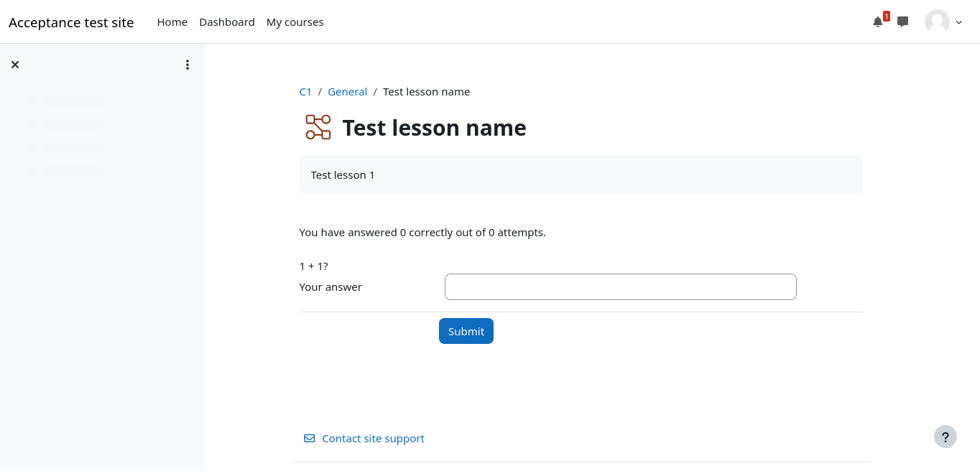Open the notifications bell menu
This screenshot has height=471, width=980.
coord(878,22)
